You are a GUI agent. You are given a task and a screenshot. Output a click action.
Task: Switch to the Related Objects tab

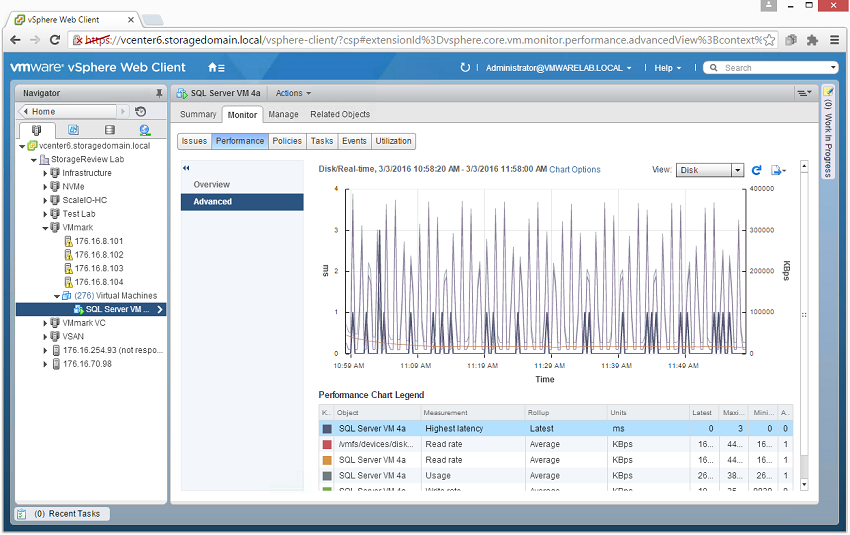coord(340,114)
